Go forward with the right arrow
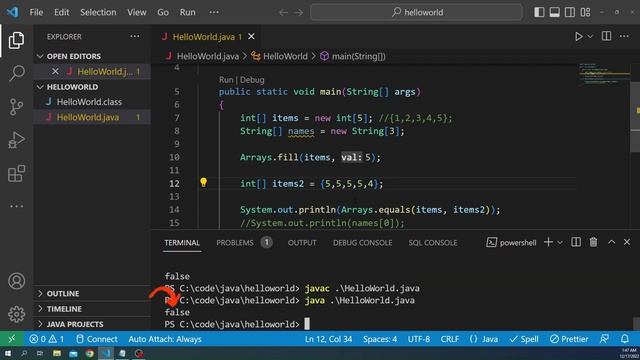The image size is (640, 360). (x=298, y=13)
